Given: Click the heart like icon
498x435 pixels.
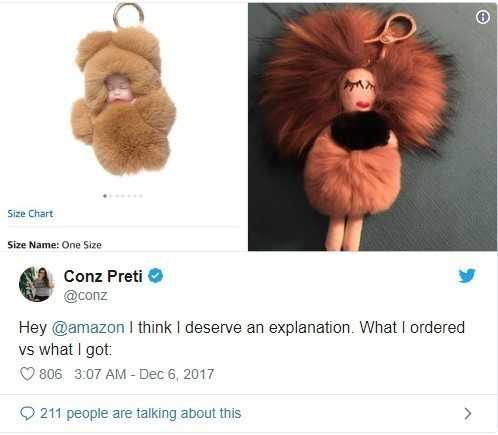Looking at the screenshot, I should pyautogui.click(x=27, y=374).
